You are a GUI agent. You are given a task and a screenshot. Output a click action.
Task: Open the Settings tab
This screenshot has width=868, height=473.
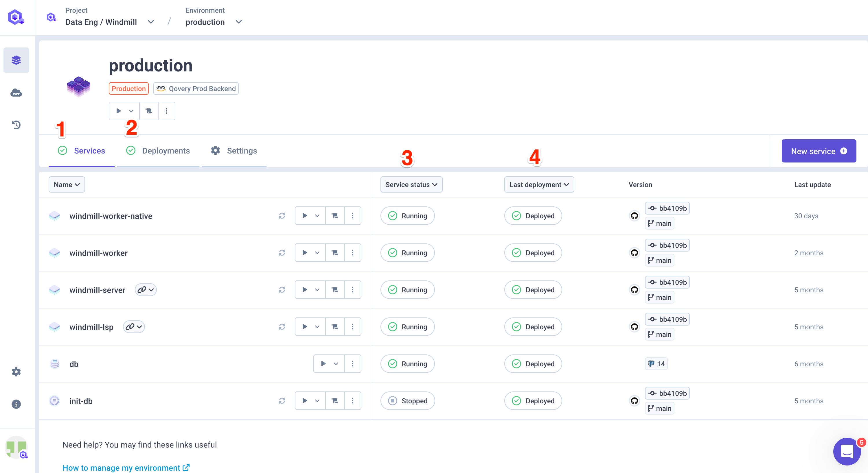tap(241, 150)
